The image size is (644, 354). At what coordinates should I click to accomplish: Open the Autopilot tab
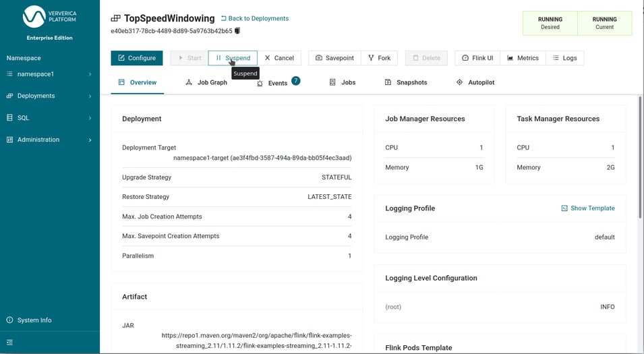pos(475,82)
